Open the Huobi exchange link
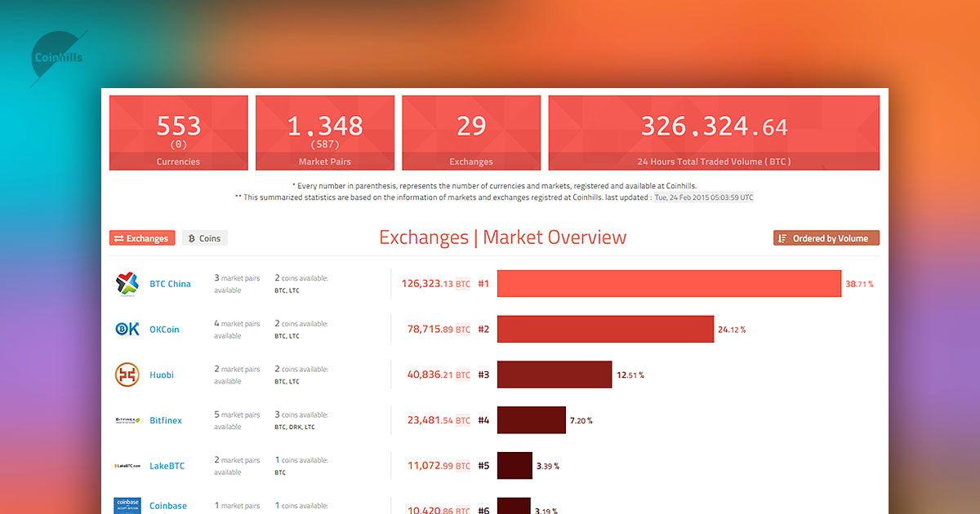This screenshot has height=514, width=980. point(162,375)
